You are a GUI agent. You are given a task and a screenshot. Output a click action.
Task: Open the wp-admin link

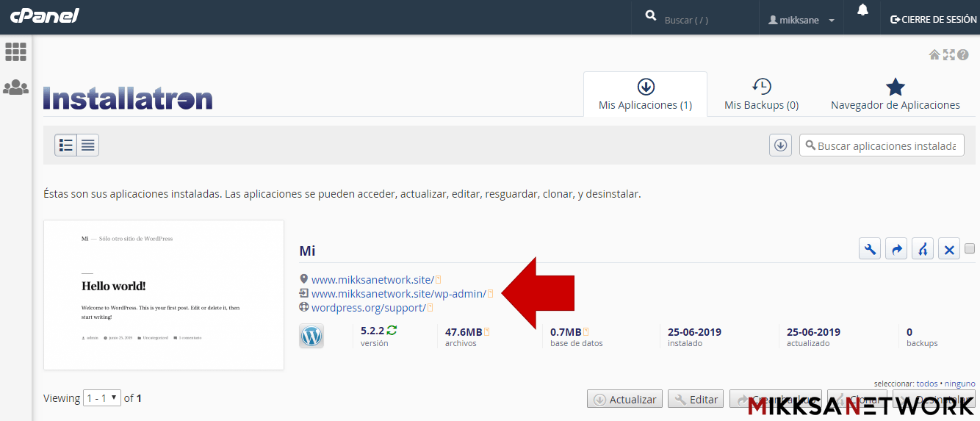[398, 294]
